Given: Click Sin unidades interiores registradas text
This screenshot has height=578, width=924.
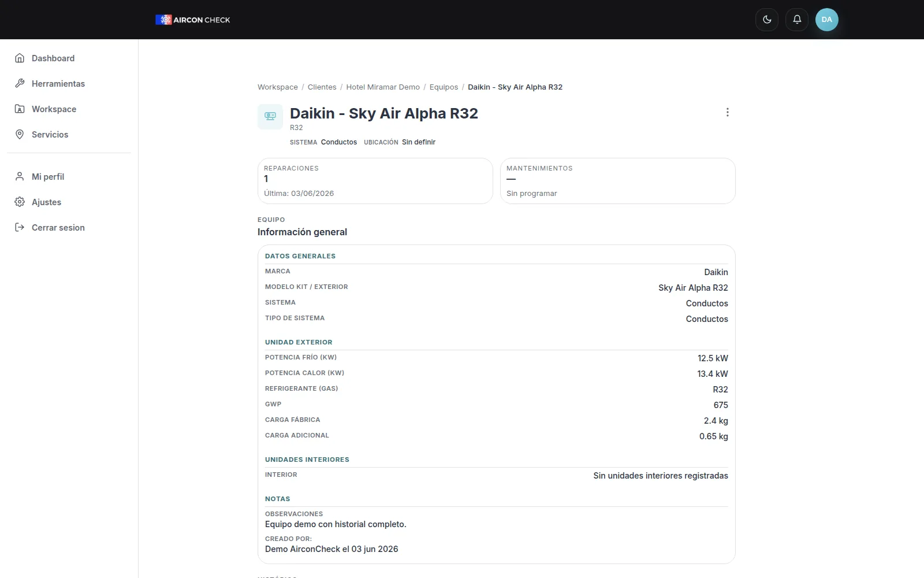Looking at the screenshot, I should (661, 476).
